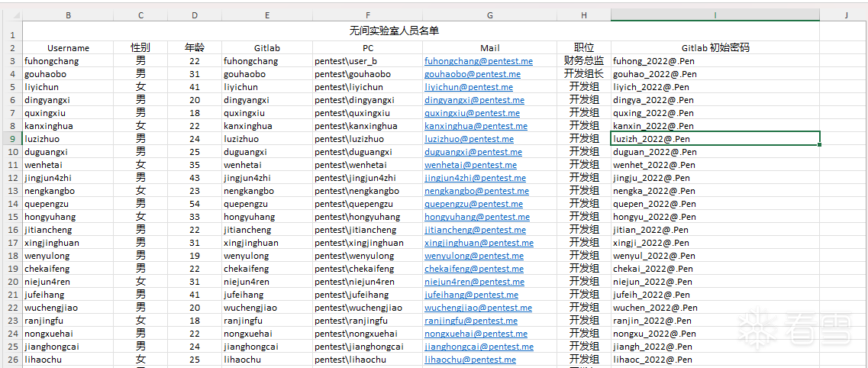Select the PC header cell
The height and width of the screenshot is (368, 868).
(367, 48)
